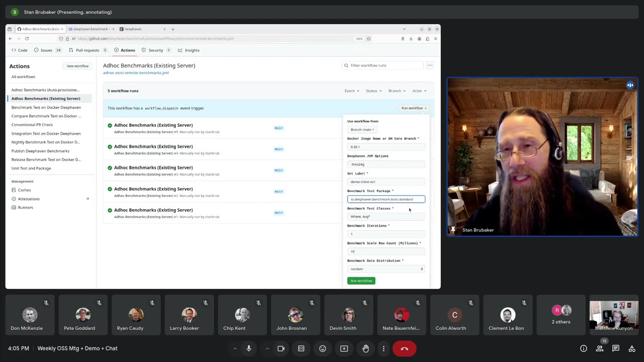
Task: Open more meeting options menu
Action: point(383,348)
